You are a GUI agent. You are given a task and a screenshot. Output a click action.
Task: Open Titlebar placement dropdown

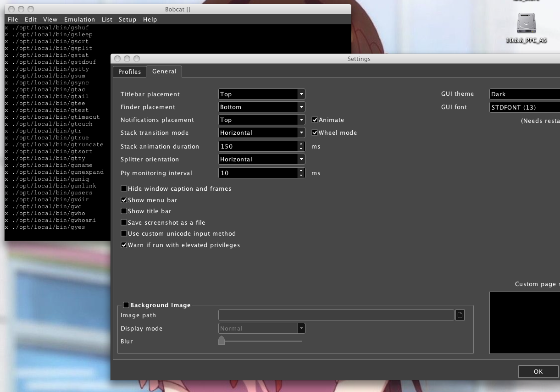click(262, 94)
